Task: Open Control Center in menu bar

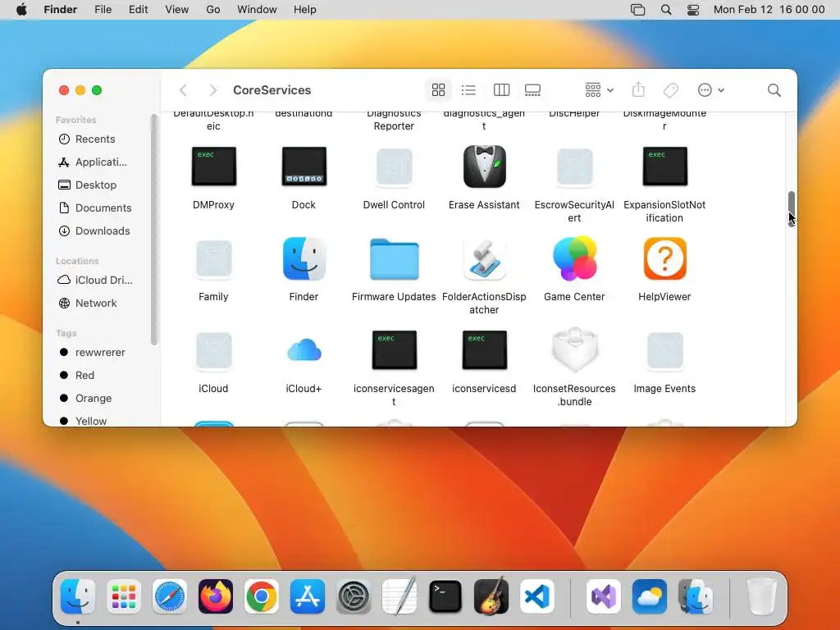Action: click(x=693, y=10)
